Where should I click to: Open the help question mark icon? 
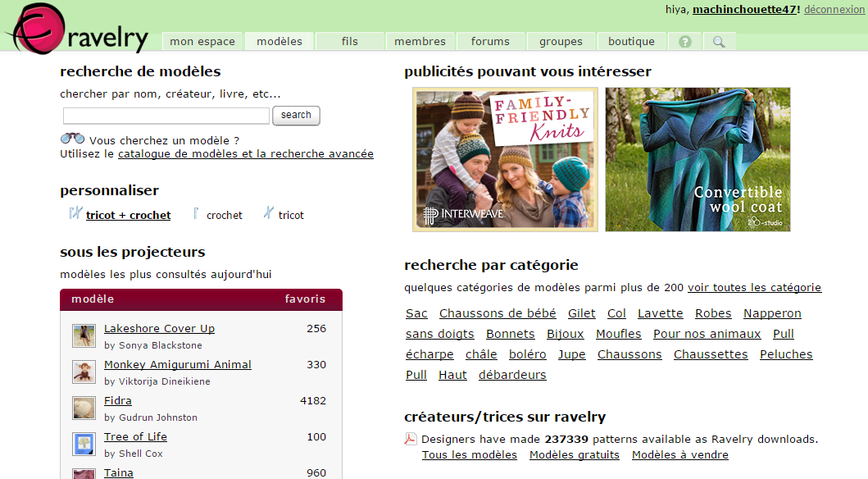coord(684,42)
